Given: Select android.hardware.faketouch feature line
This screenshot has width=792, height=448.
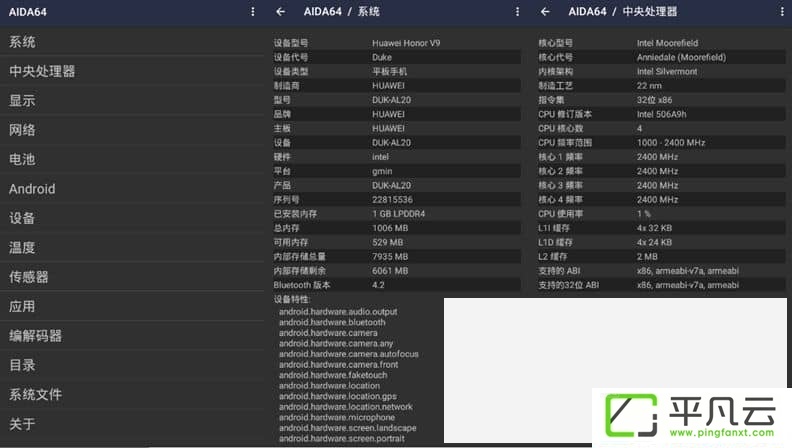Looking at the screenshot, I should coord(333,375).
